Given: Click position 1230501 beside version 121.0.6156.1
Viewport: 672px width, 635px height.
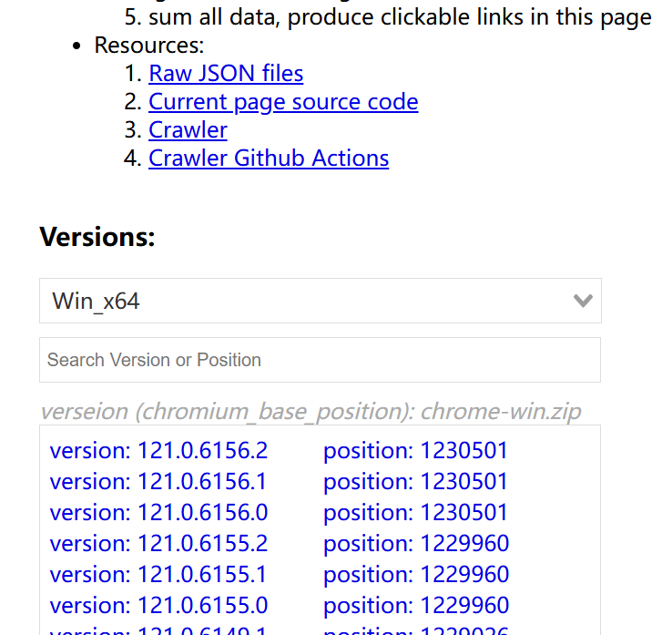Looking at the screenshot, I should [415, 482].
